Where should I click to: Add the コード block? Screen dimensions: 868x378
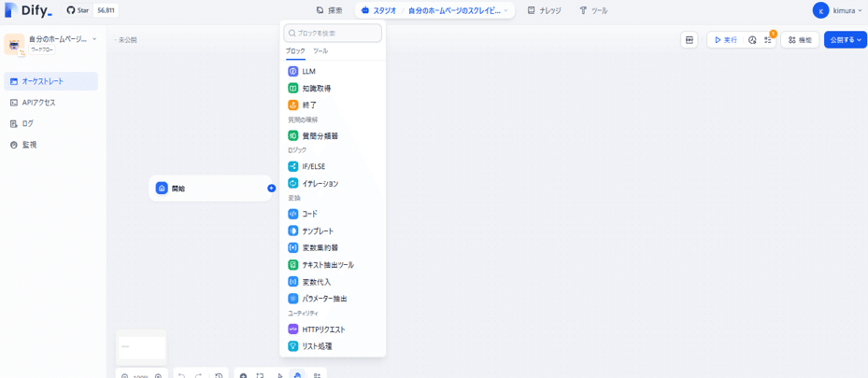coord(333,214)
